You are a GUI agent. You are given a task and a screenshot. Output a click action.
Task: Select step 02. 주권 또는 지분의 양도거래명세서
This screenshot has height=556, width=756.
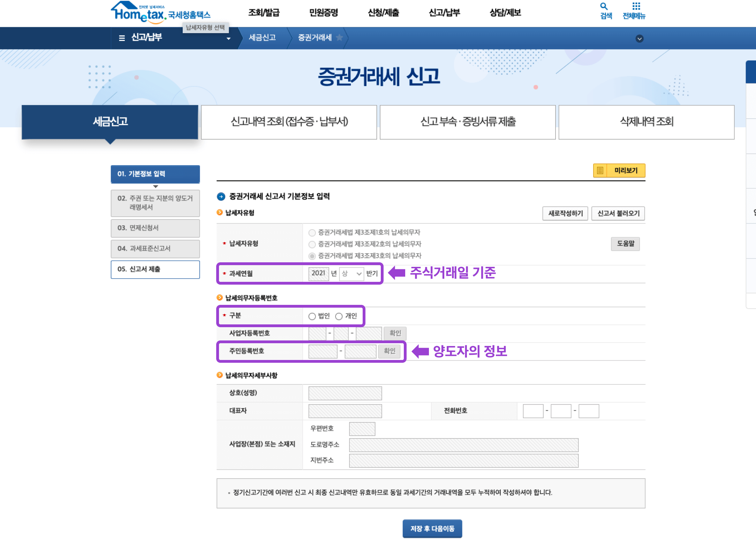click(155, 203)
